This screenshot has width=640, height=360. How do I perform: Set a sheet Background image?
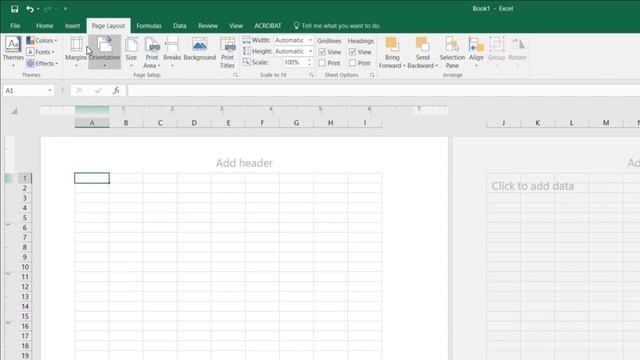click(x=200, y=49)
